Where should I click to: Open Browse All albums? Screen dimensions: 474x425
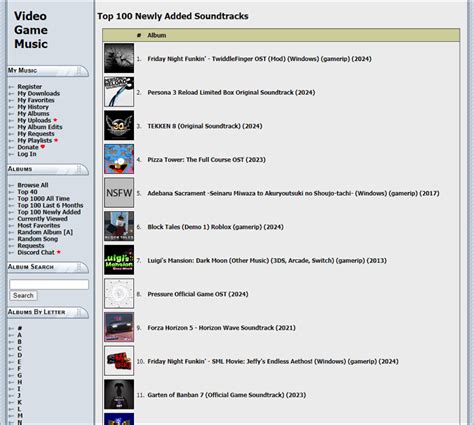[33, 185]
